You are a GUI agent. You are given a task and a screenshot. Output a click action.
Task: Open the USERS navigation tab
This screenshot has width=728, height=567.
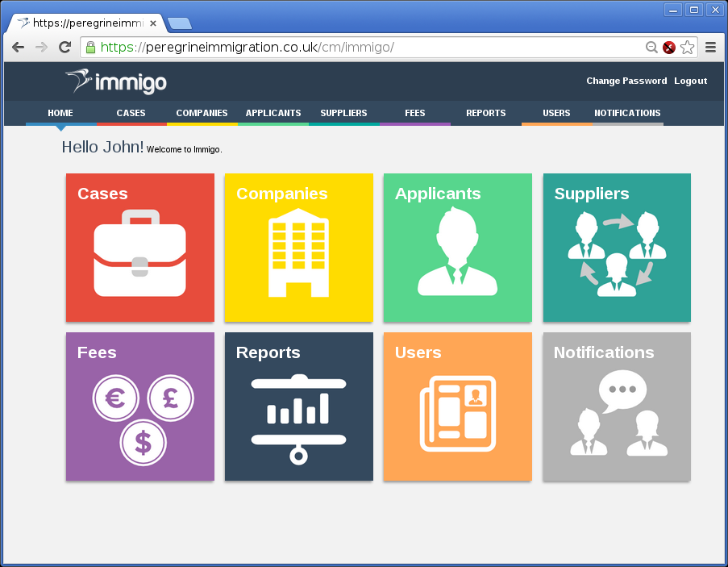(556, 113)
